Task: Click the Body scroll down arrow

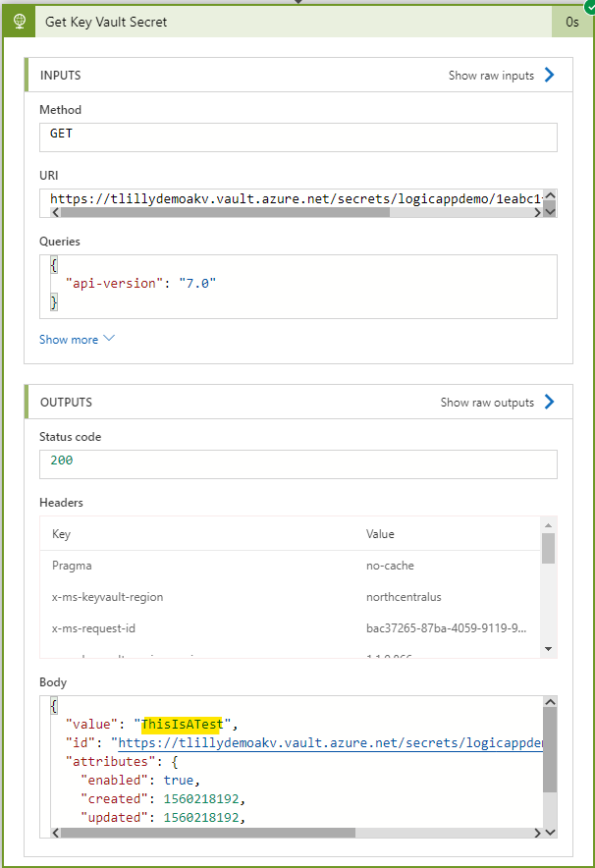Action: pos(550,832)
